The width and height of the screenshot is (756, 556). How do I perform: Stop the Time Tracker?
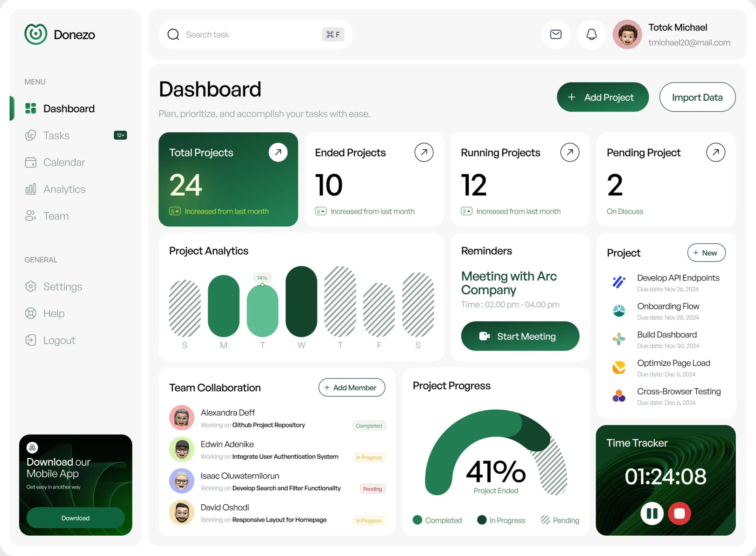(x=679, y=514)
